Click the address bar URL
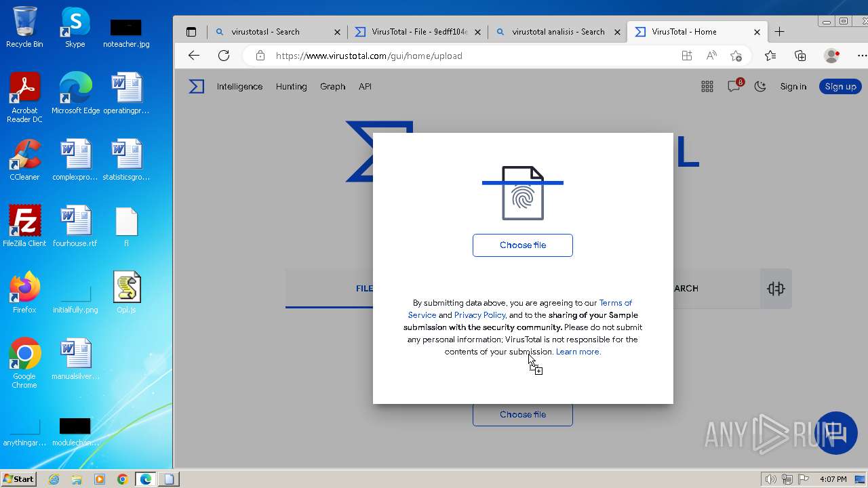868x488 pixels. (x=369, y=56)
